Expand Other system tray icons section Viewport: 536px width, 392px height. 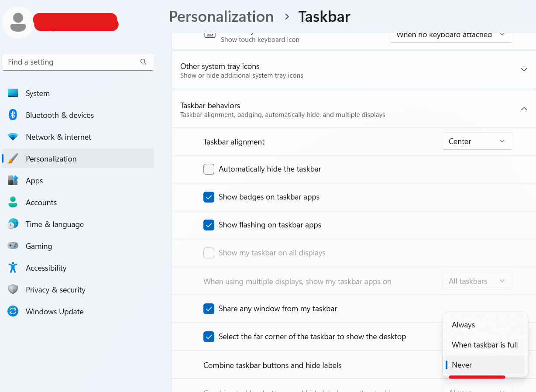pyautogui.click(x=524, y=69)
